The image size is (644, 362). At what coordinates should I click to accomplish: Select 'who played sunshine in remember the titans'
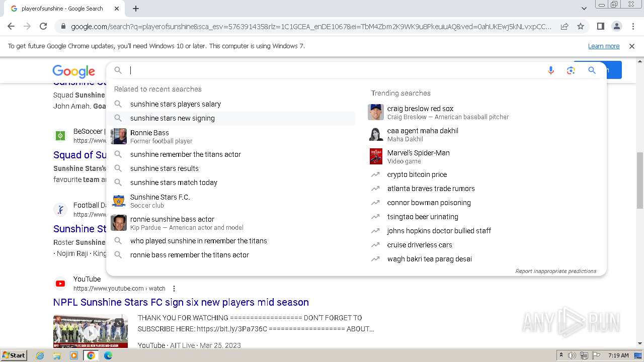tap(231, 241)
